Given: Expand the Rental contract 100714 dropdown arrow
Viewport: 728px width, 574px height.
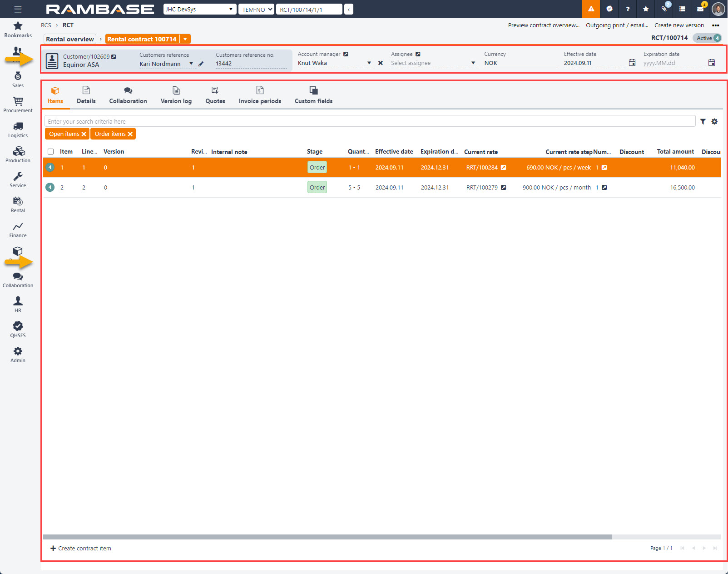Looking at the screenshot, I should coord(185,39).
